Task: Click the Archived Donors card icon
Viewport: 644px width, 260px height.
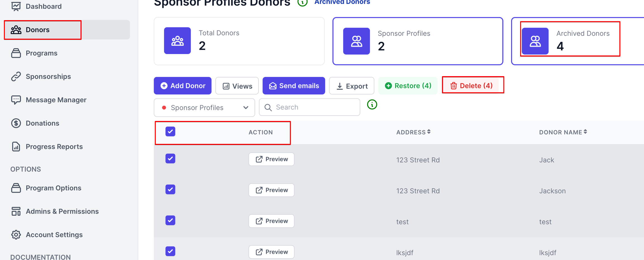Action: (535, 41)
